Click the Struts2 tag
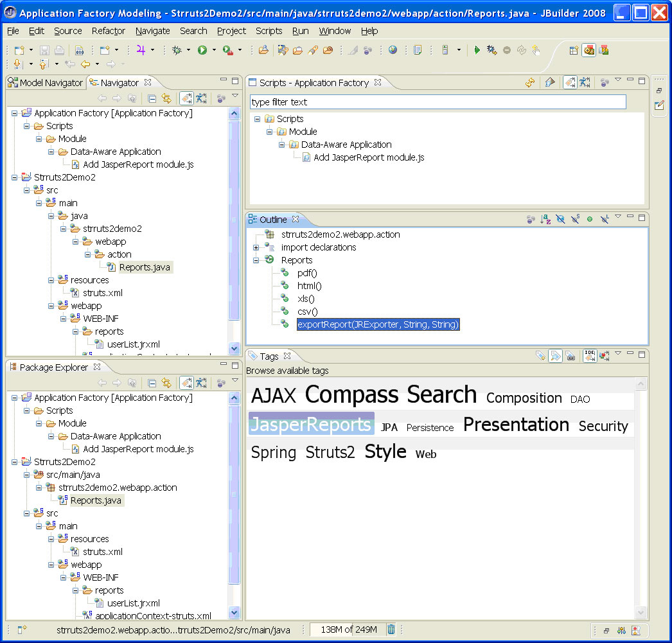 click(x=330, y=452)
